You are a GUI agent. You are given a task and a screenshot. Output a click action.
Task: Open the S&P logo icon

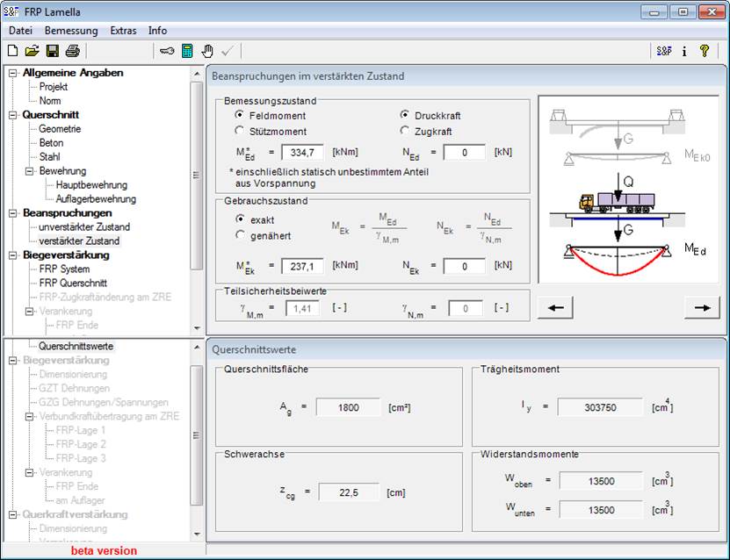664,51
